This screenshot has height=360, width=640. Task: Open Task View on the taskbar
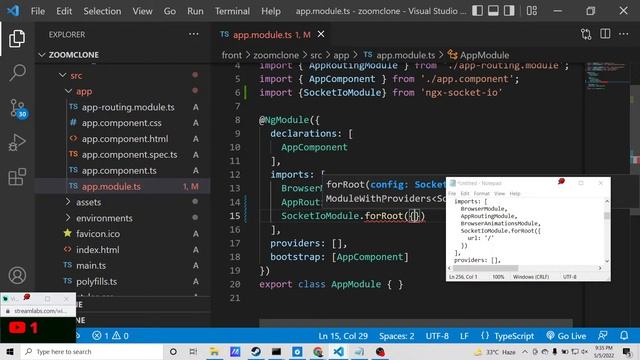193,351
